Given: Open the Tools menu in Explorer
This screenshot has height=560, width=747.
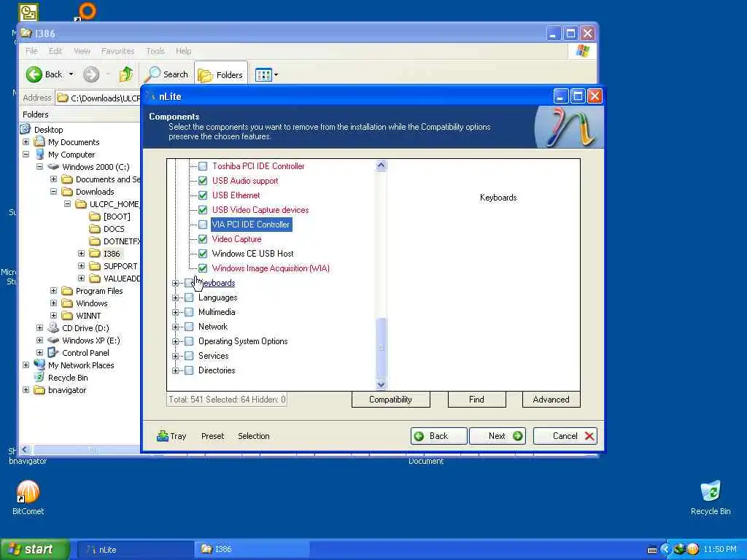Looking at the screenshot, I should [x=155, y=51].
